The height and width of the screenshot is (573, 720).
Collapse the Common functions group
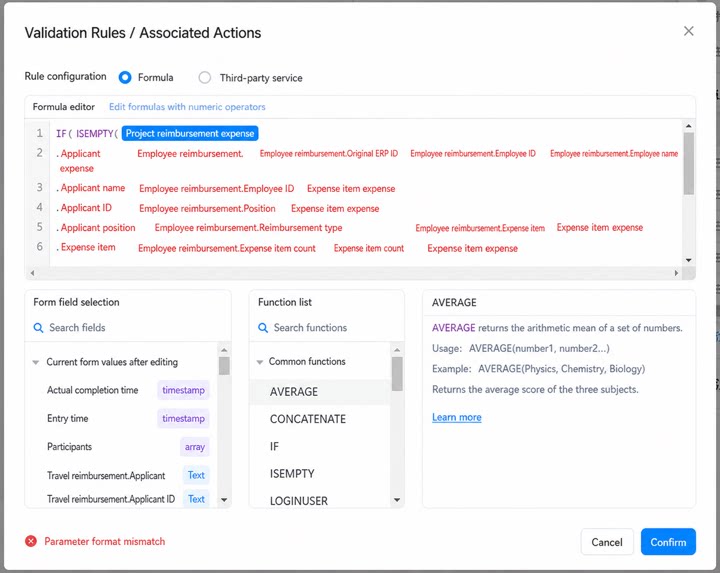tap(260, 362)
